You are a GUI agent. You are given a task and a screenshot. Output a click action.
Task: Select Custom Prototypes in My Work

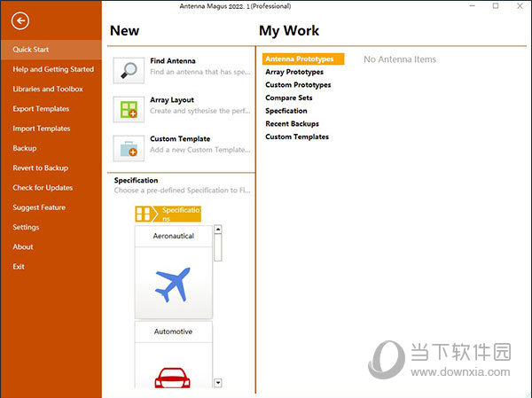pos(298,85)
